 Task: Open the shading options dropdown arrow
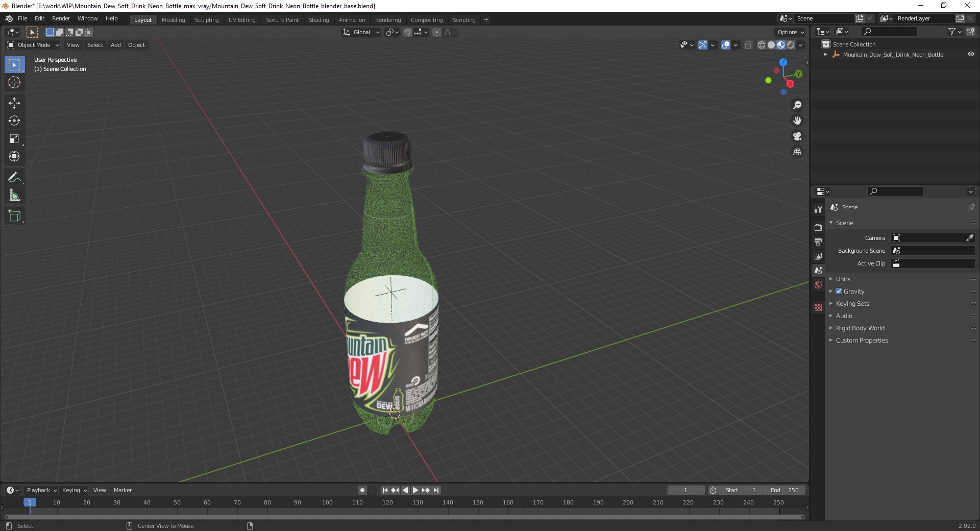(x=800, y=45)
